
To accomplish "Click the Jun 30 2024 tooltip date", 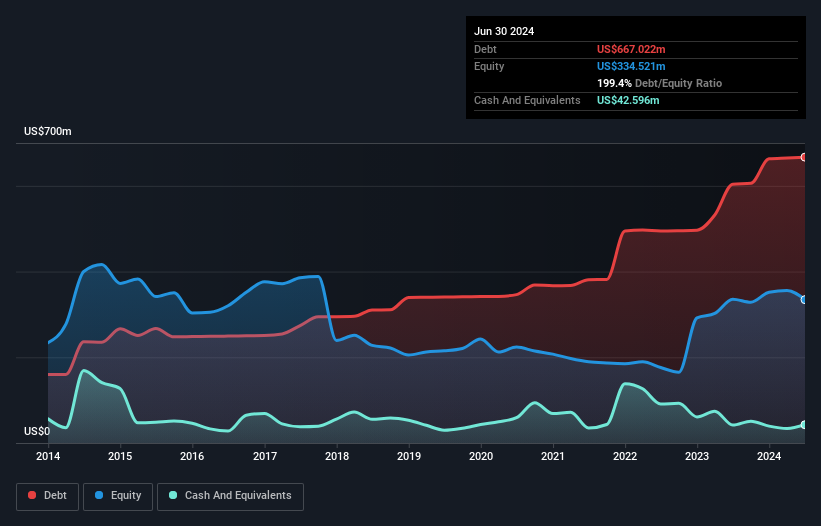I will 504,31.
